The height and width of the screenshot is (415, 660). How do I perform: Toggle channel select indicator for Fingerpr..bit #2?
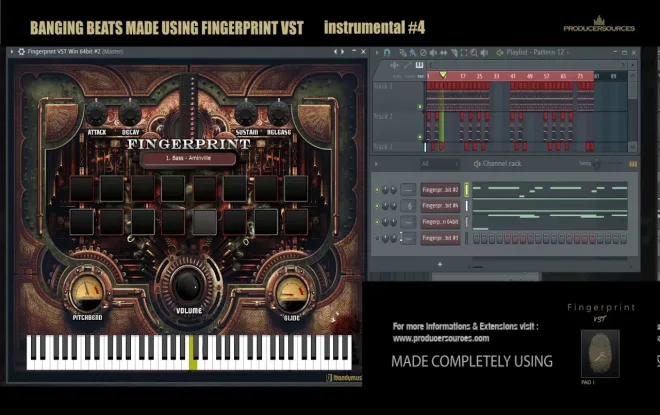coord(466,190)
